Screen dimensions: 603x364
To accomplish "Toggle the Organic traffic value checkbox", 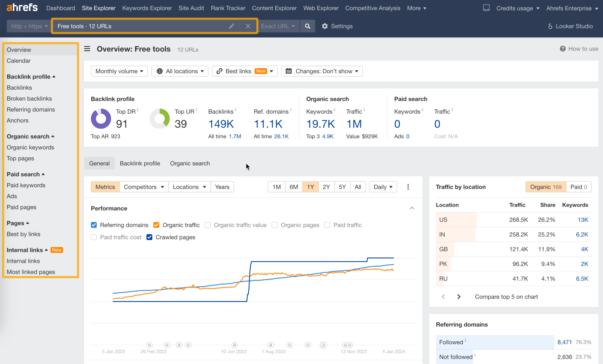I will [208, 225].
